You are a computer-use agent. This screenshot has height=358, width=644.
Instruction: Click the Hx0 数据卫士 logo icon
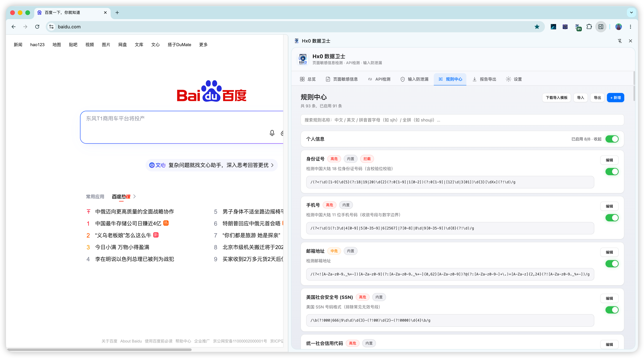coord(303,59)
